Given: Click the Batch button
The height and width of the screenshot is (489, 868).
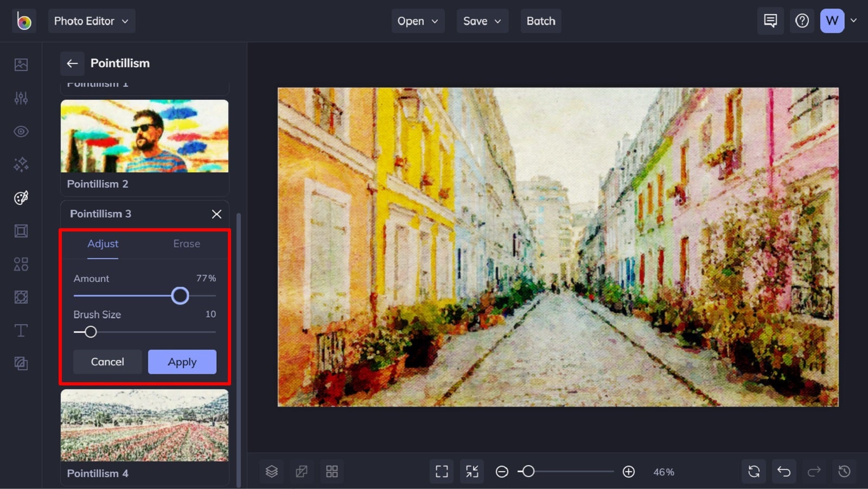Looking at the screenshot, I should 540,21.
